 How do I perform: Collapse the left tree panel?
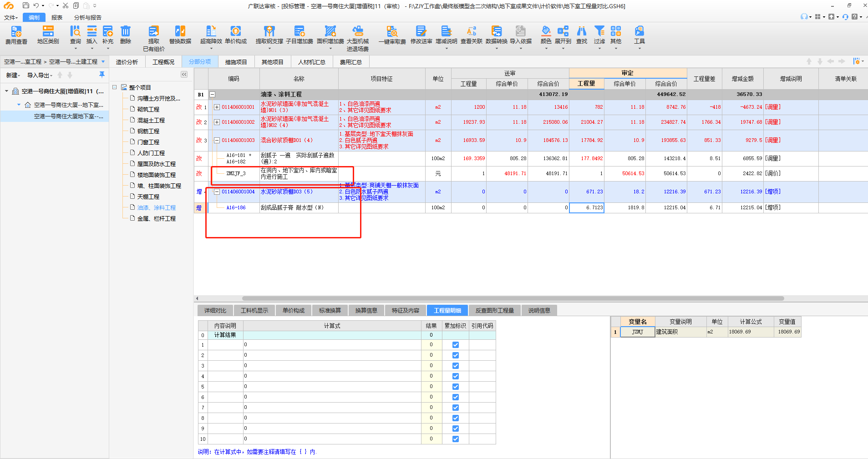(184, 75)
